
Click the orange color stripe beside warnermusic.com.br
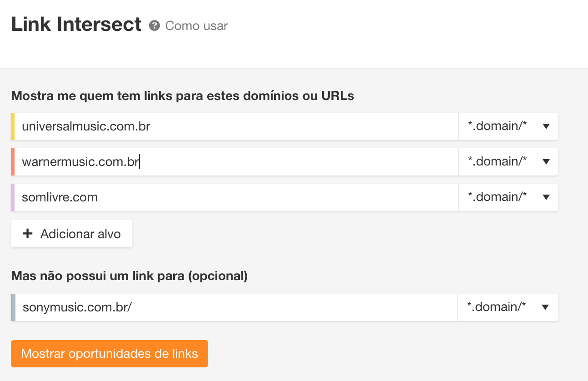tap(12, 162)
